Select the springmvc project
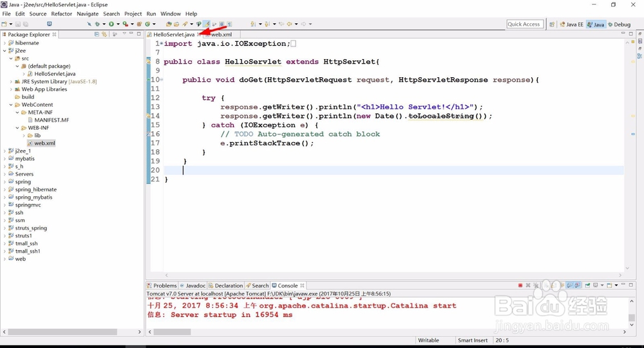The width and height of the screenshot is (644, 348). (28, 205)
